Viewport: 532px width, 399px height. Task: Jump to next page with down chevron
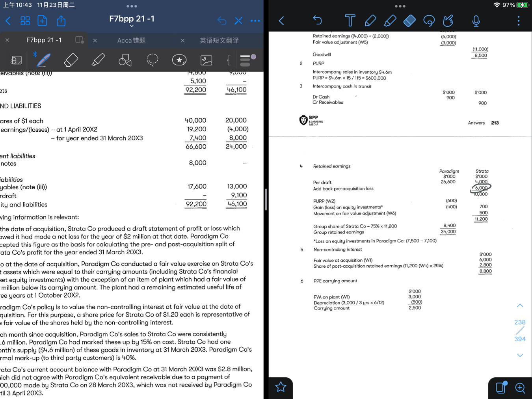520,355
